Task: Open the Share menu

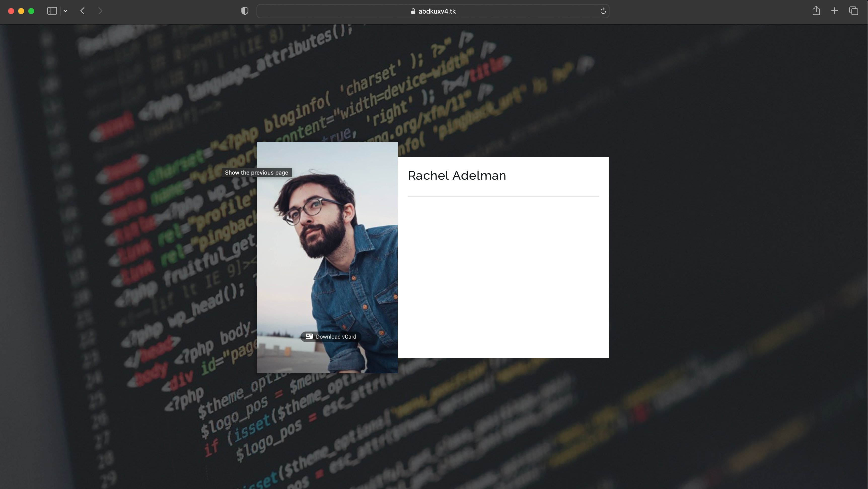Action: (816, 11)
